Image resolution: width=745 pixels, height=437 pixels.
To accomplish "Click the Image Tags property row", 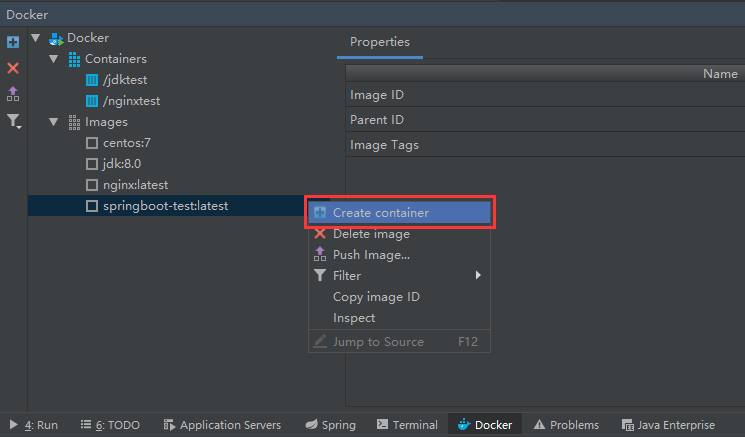I will coord(545,145).
